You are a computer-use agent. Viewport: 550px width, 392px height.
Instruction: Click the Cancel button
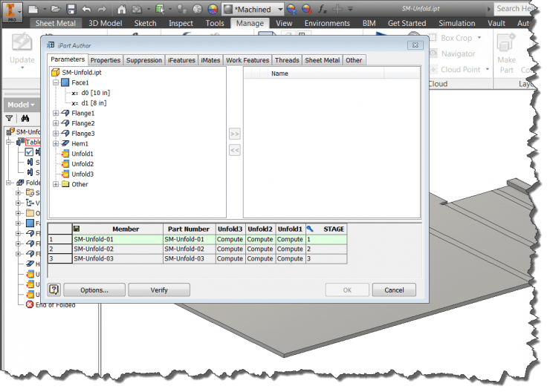[x=394, y=290]
